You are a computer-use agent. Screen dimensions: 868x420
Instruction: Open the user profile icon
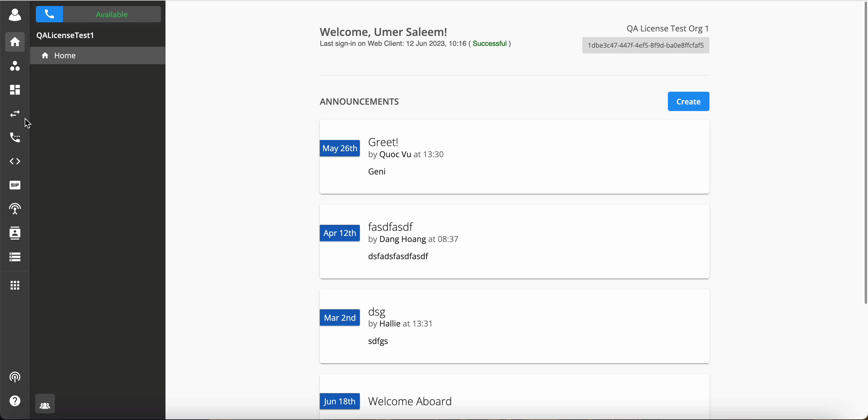click(x=15, y=15)
